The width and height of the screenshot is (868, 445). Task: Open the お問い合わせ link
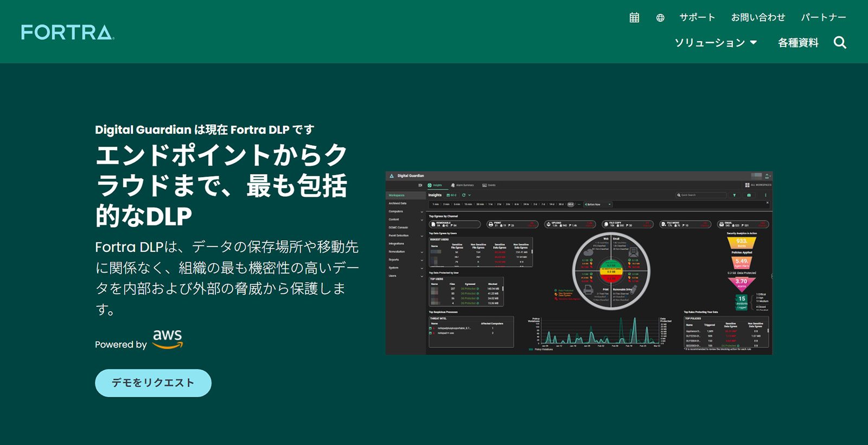tap(758, 17)
